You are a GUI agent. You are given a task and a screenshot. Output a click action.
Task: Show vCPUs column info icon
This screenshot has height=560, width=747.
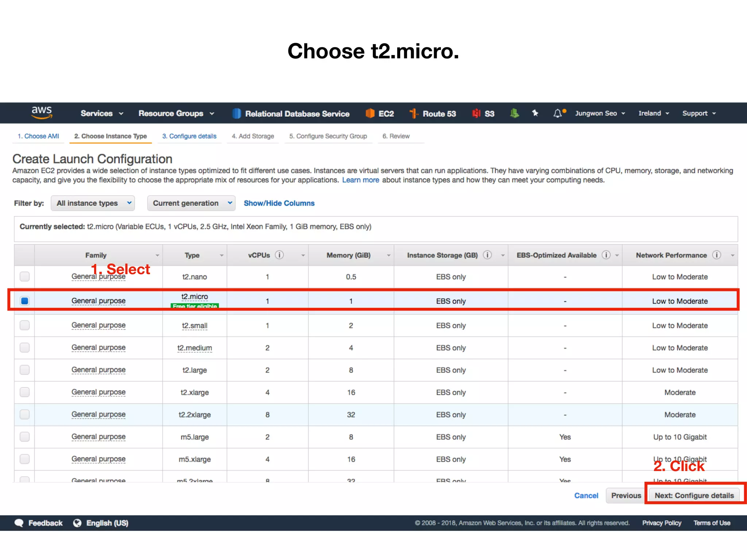279,255
